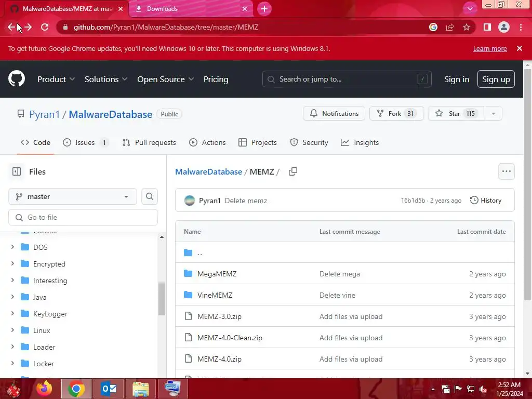
Task: Open the three-dot more options for MEMZ folder
Action: pyautogui.click(x=506, y=171)
